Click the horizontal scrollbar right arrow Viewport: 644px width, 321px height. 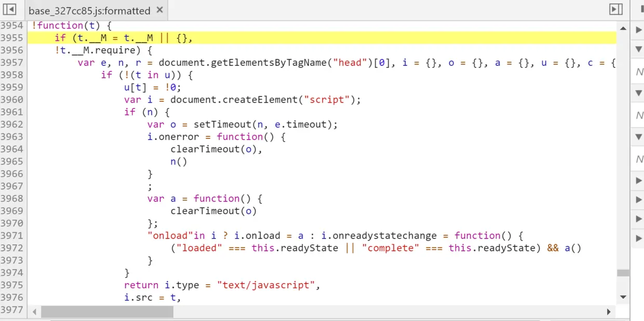(x=609, y=312)
